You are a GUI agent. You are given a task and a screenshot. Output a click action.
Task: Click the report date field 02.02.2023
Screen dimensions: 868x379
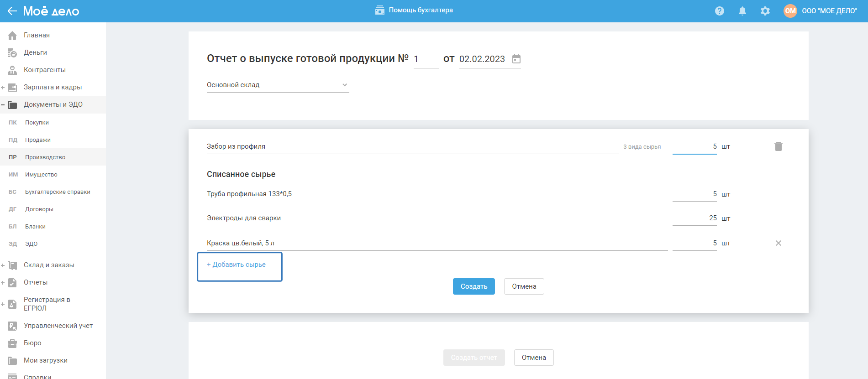pyautogui.click(x=482, y=59)
